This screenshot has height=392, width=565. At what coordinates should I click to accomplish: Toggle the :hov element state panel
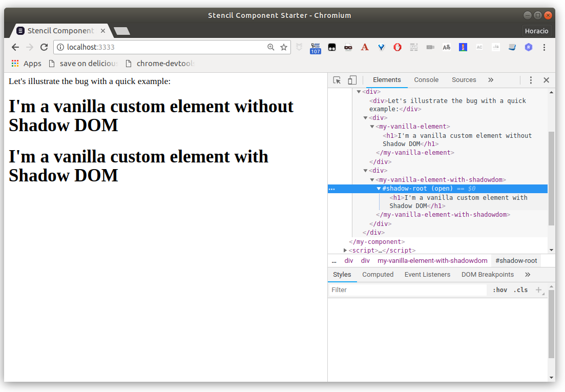click(x=500, y=290)
